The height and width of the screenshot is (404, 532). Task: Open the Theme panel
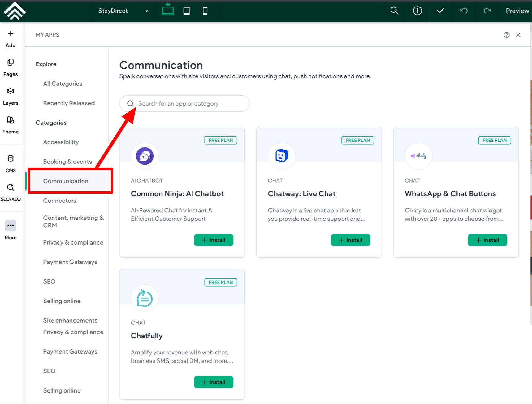(11, 125)
